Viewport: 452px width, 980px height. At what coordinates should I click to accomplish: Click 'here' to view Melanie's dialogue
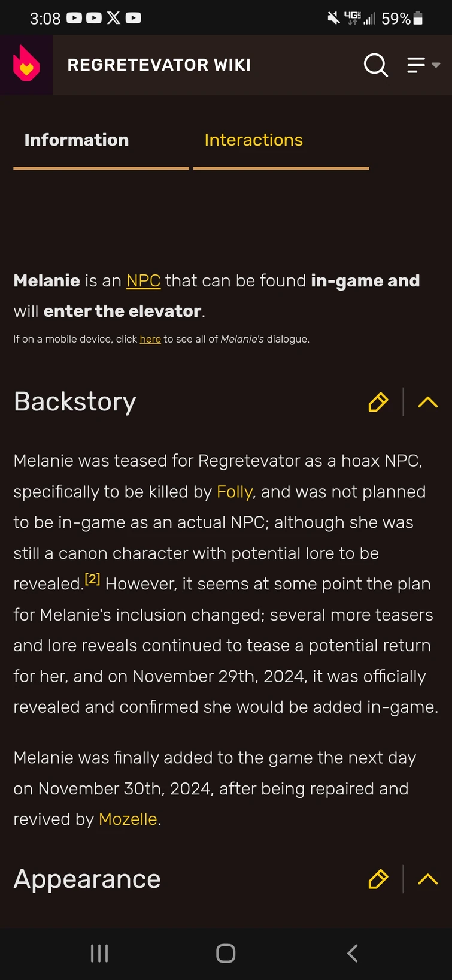click(x=150, y=339)
